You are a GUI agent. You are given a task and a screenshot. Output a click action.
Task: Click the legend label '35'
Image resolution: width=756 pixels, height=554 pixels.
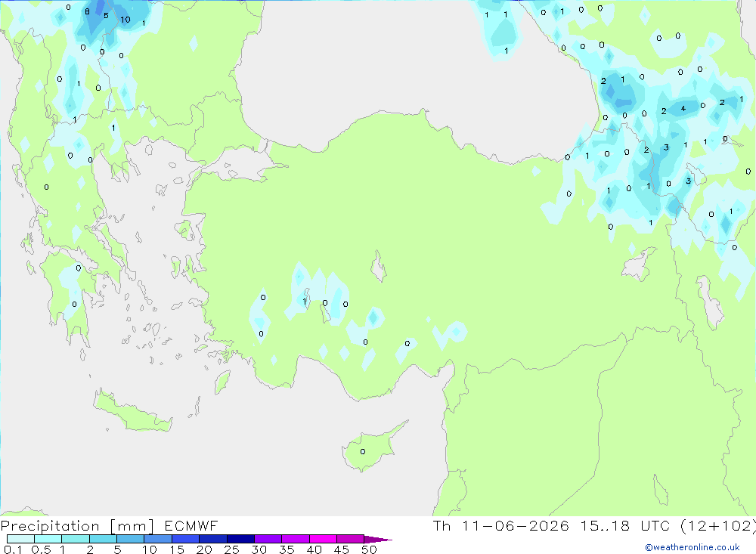287,549
